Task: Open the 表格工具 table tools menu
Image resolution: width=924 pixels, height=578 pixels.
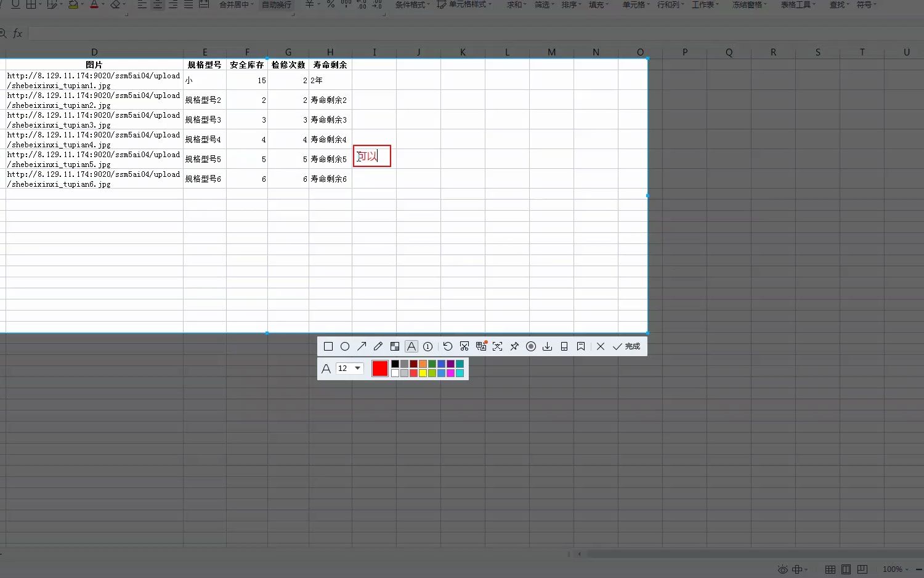Action: coord(798,4)
